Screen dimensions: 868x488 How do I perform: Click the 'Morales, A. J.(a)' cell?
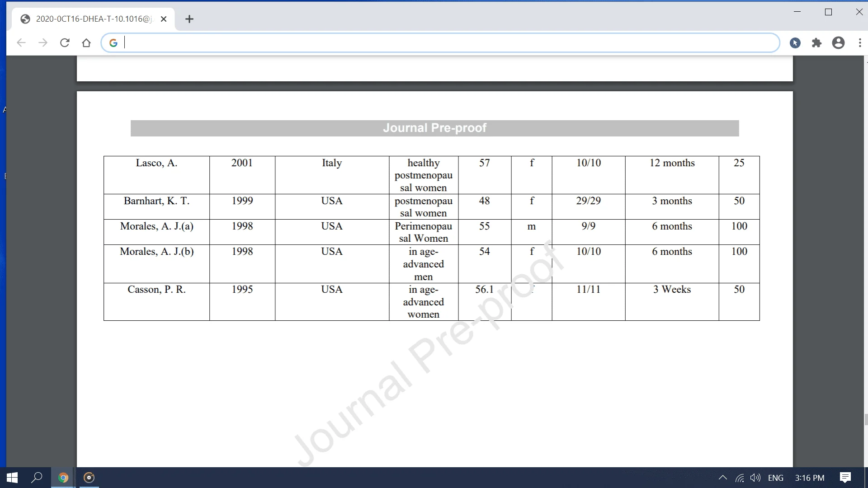(156, 232)
